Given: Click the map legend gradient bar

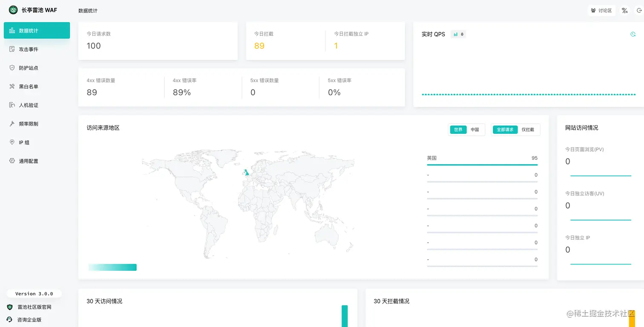Looking at the screenshot, I should coord(112,267).
